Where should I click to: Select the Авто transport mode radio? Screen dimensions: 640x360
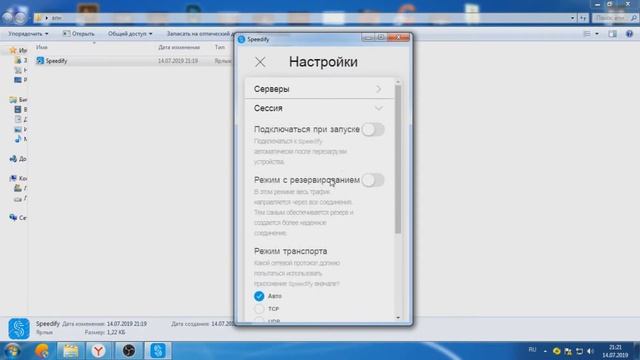tap(259, 296)
